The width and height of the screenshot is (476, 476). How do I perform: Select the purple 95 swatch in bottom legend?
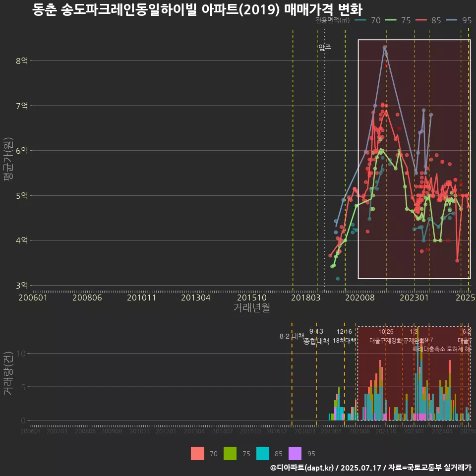295,454
